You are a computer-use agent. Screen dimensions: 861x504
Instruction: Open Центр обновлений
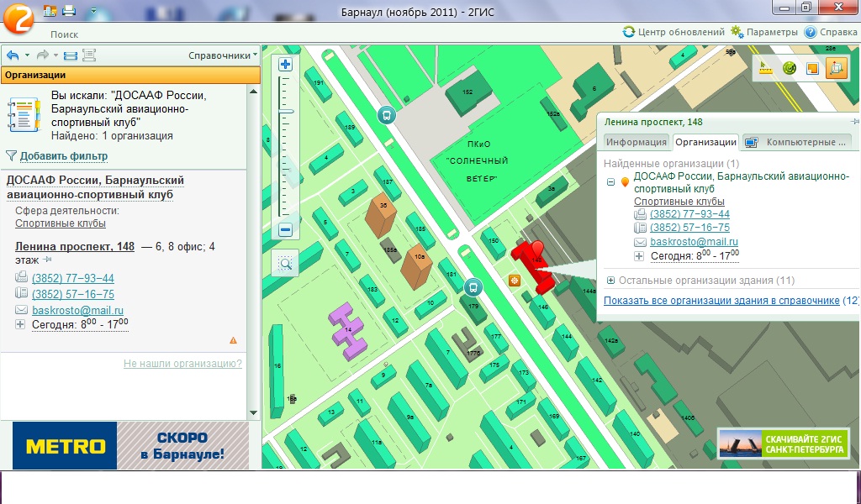(673, 32)
